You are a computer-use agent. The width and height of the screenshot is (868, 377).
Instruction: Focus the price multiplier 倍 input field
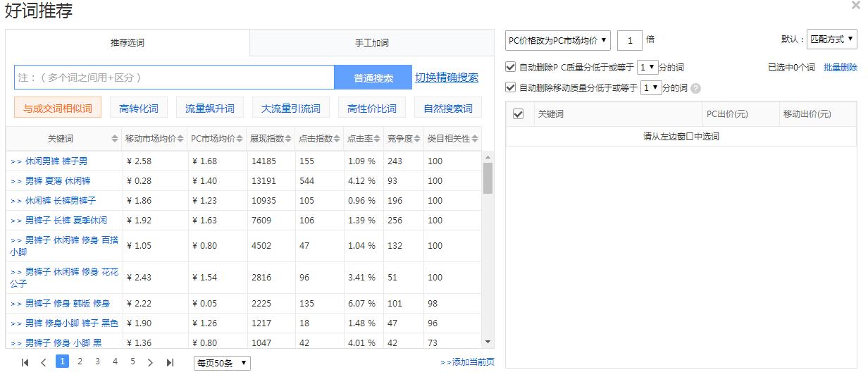click(x=630, y=40)
